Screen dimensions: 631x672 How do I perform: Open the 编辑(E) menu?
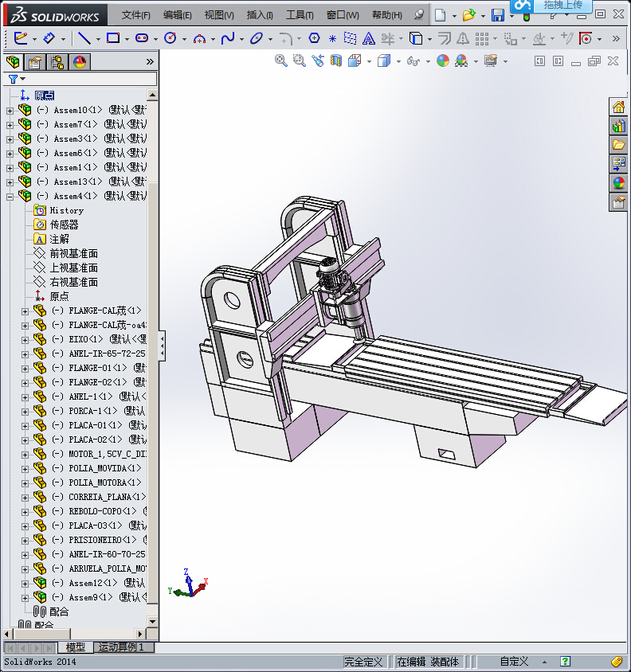(x=177, y=15)
